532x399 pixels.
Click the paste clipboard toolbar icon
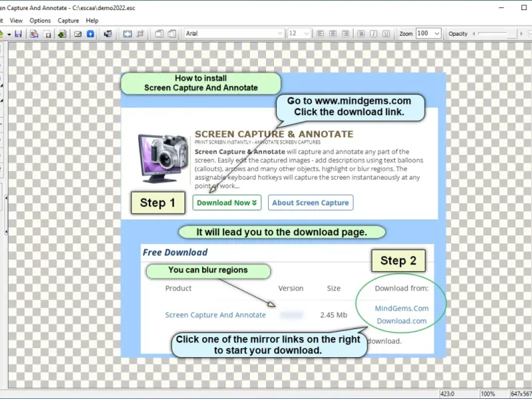tap(48, 34)
